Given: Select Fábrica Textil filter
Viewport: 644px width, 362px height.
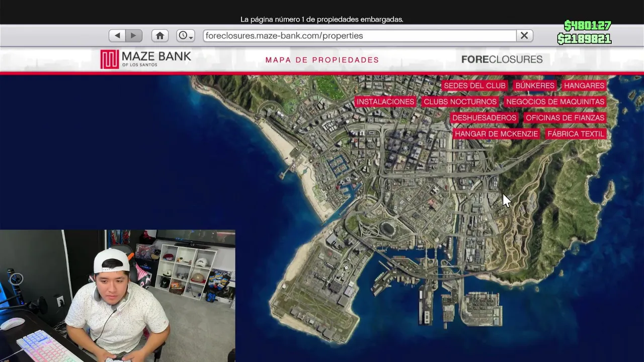Looking at the screenshot, I should pyautogui.click(x=576, y=134).
